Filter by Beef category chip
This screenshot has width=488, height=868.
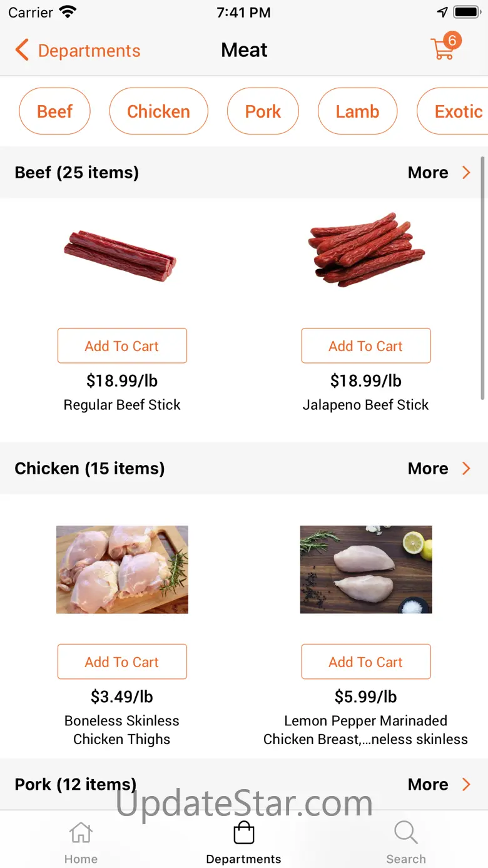pyautogui.click(x=54, y=111)
